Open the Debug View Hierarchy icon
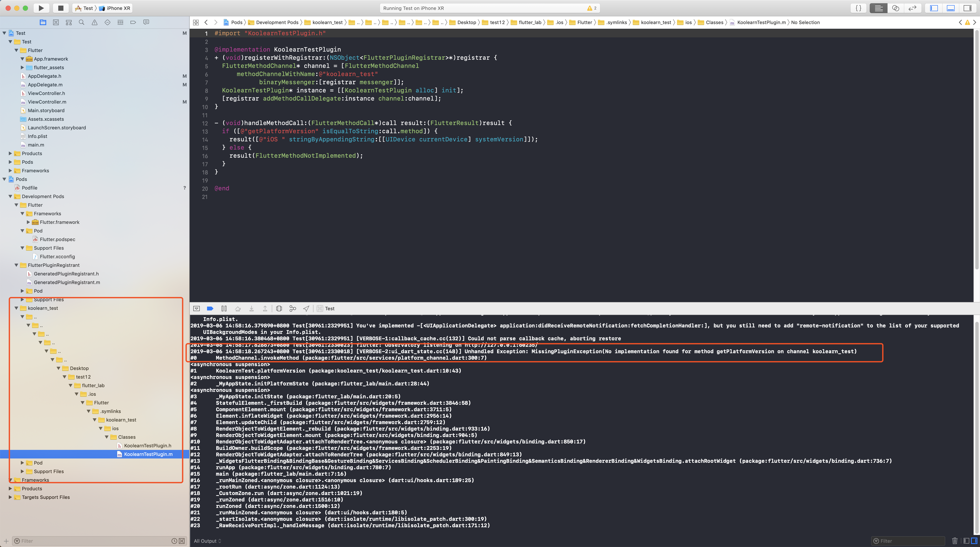 [279, 309]
